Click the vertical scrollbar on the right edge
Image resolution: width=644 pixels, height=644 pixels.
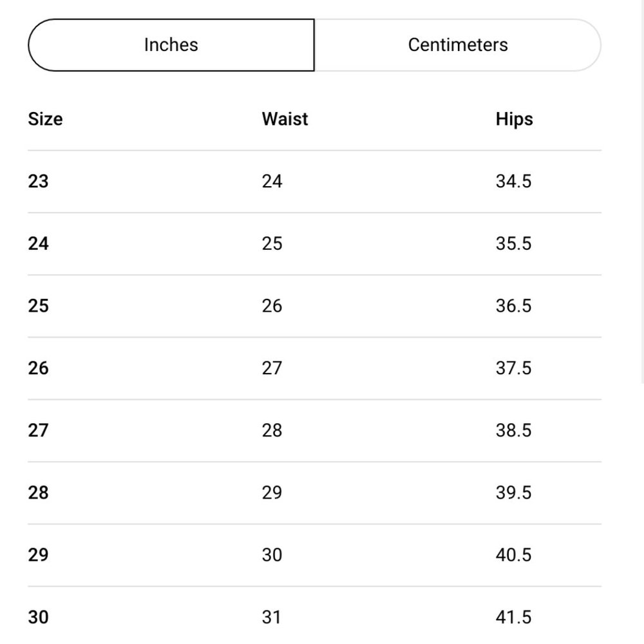pyautogui.click(x=642, y=191)
